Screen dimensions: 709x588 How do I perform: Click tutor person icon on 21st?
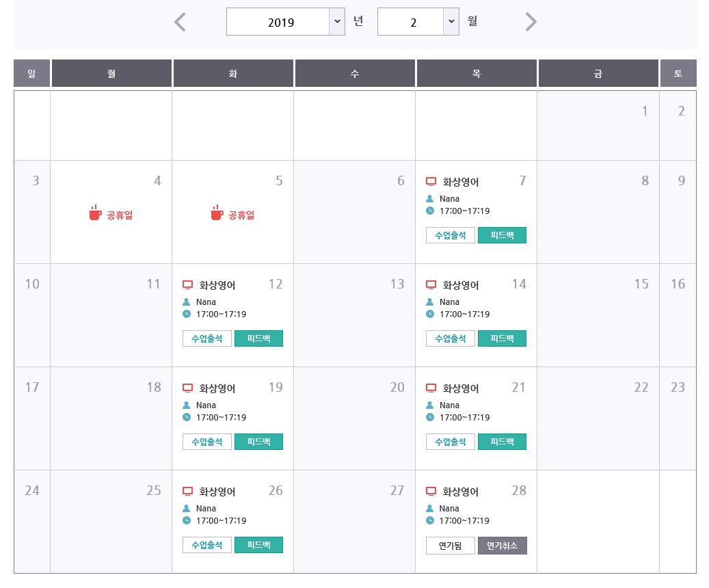430,405
